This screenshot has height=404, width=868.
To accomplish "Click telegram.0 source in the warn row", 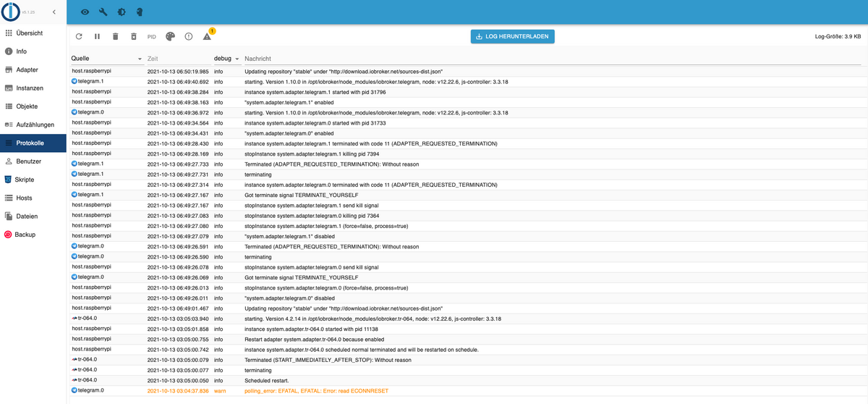I will [x=88, y=390].
